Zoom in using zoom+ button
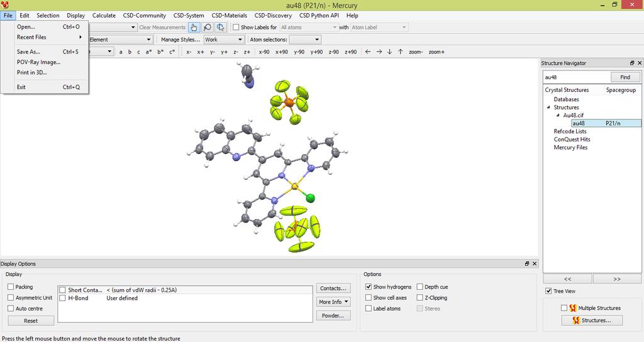Image resolution: width=644 pixels, height=342 pixels. 436,52
